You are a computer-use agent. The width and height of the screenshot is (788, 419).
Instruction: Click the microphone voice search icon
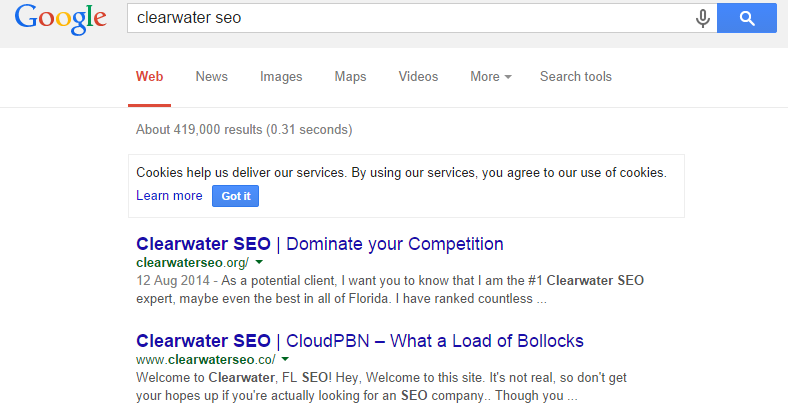point(703,19)
